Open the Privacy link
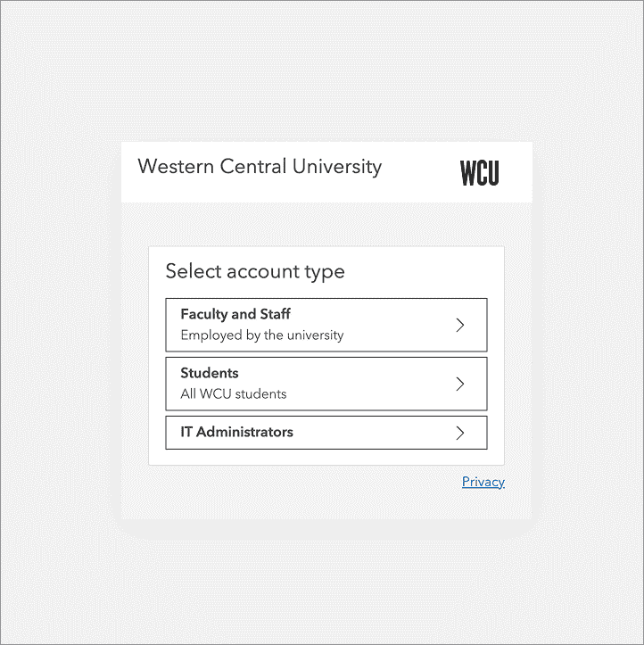This screenshot has height=645, width=644. tap(483, 482)
